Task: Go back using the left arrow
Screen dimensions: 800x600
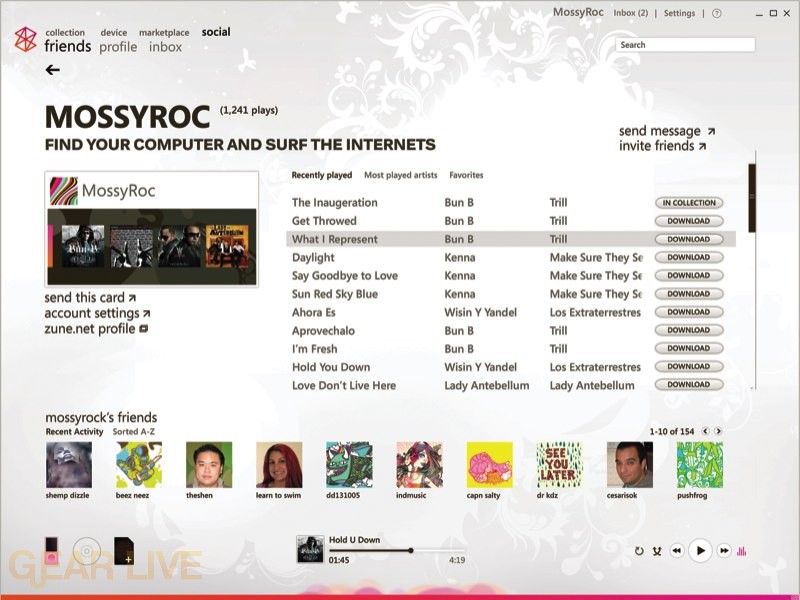Action: point(53,70)
